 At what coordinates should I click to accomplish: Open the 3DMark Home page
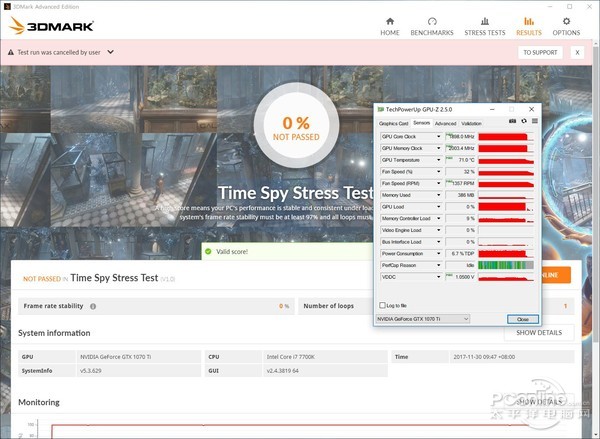390,25
